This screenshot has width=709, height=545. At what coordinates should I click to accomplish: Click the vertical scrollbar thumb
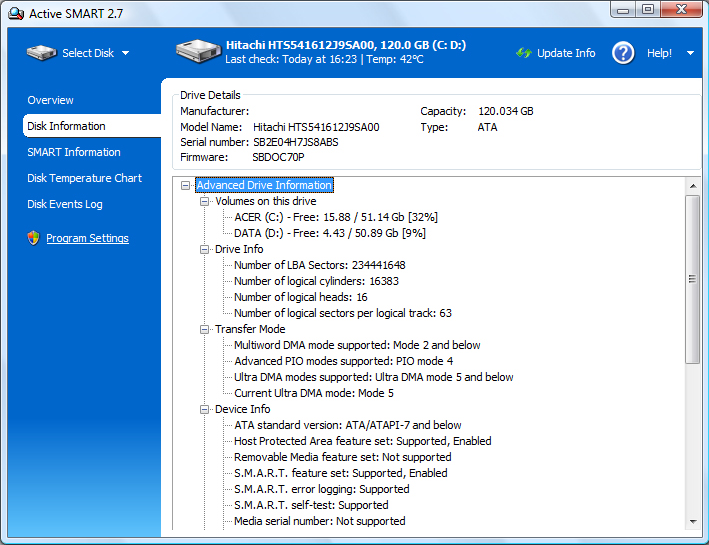point(692,279)
